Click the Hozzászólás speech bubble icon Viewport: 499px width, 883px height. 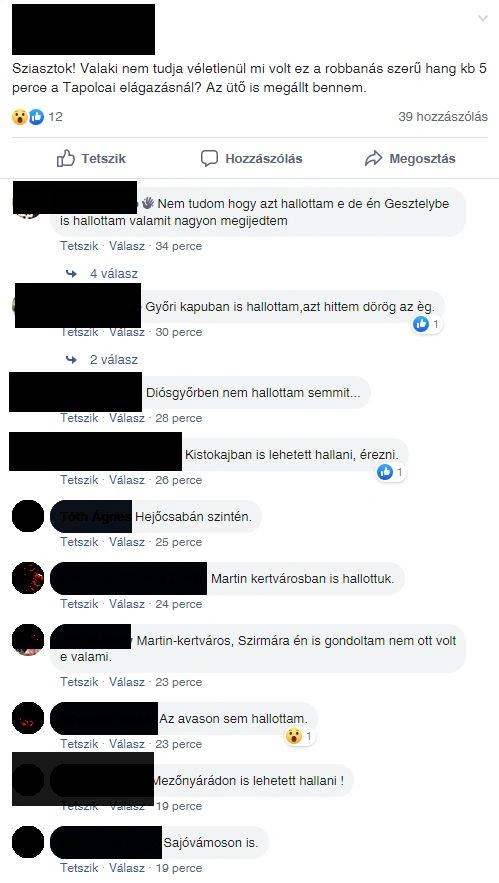[209, 158]
